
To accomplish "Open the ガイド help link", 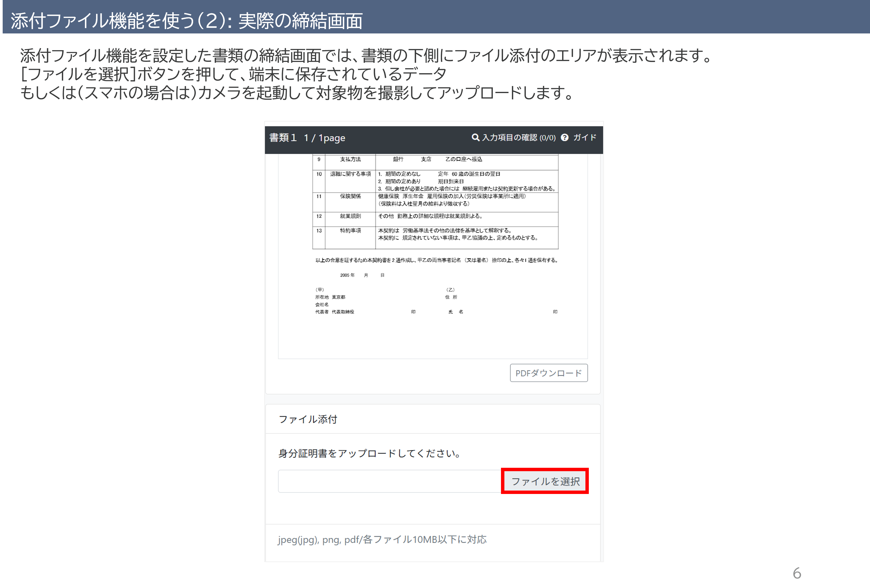I will pyautogui.click(x=585, y=137).
